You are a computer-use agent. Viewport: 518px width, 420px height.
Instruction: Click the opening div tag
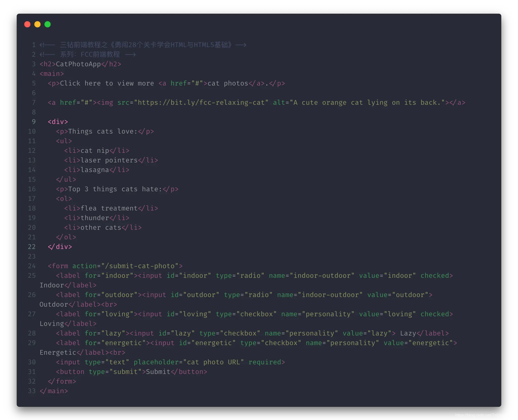[x=58, y=122]
